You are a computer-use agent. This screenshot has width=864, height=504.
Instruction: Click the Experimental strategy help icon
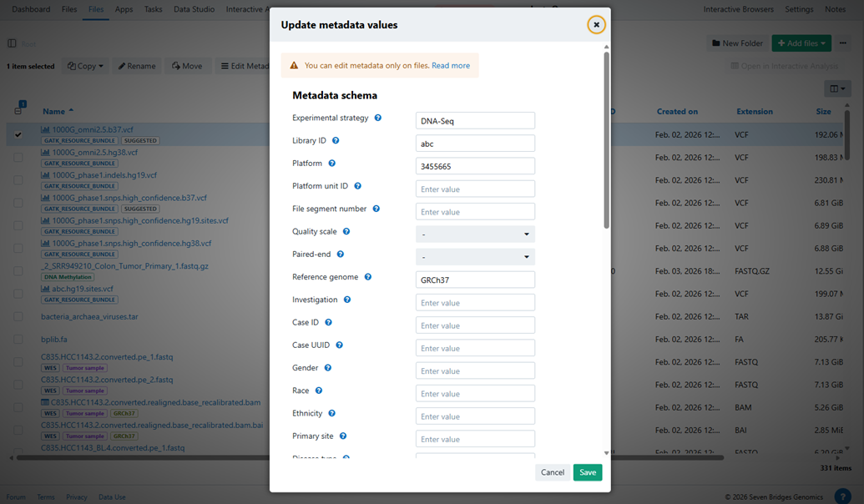(378, 118)
